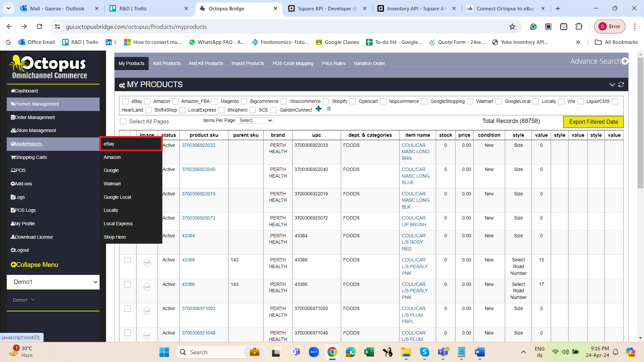Tick the Wix marketplace checkbox
Image resolution: width=644 pixels, height=362 pixels.
tap(561, 102)
